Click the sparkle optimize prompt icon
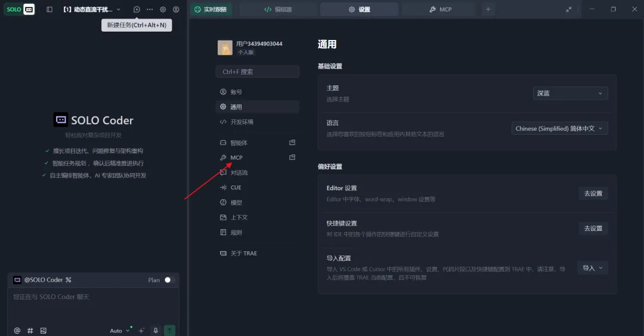This screenshot has width=644, height=336. 142,331
